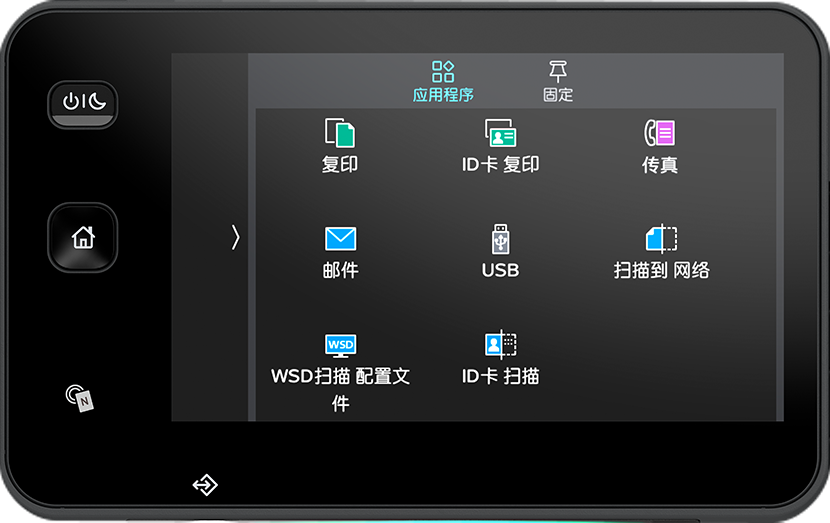Viewport: 830px width, 523px height.
Task: Switch to the 固定 pinned tab
Action: [x=558, y=81]
